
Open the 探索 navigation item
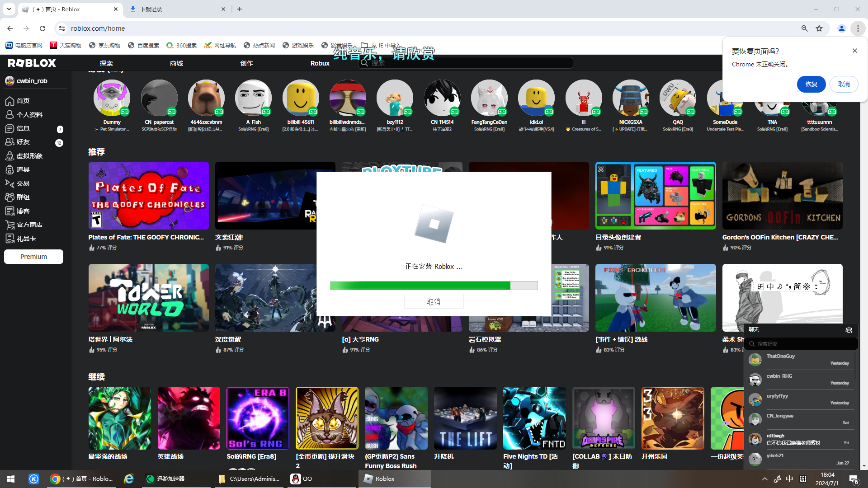tap(106, 63)
